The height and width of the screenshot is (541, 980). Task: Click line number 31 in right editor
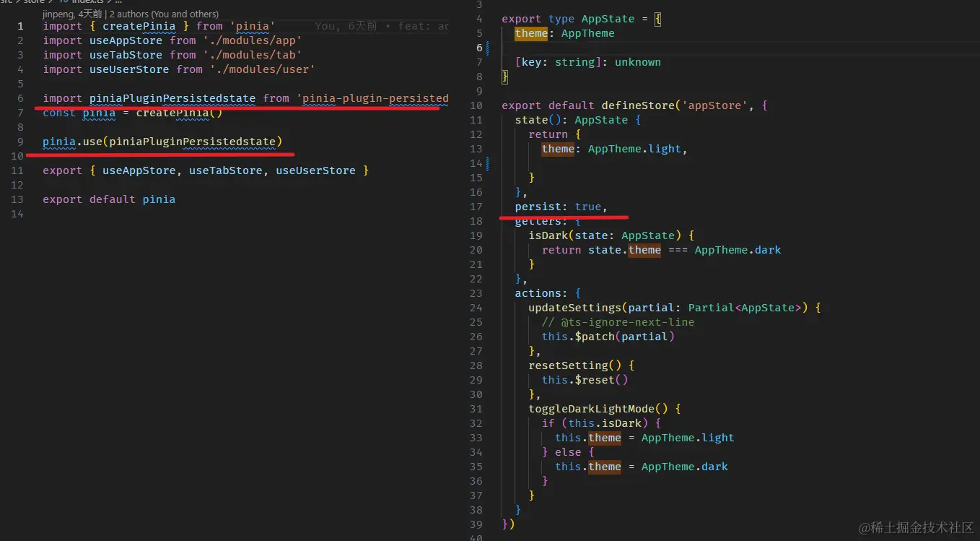click(476, 409)
